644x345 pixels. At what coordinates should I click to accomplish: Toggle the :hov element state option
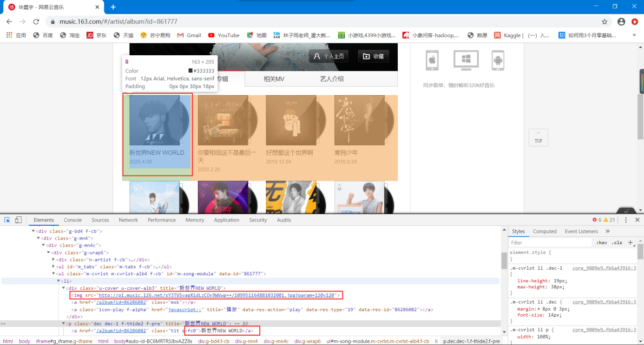tap(602, 242)
